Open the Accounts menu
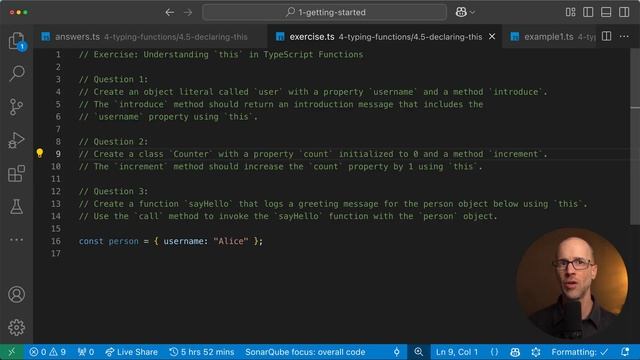Image resolution: width=640 pixels, height=360 pixels. [16, 294]
